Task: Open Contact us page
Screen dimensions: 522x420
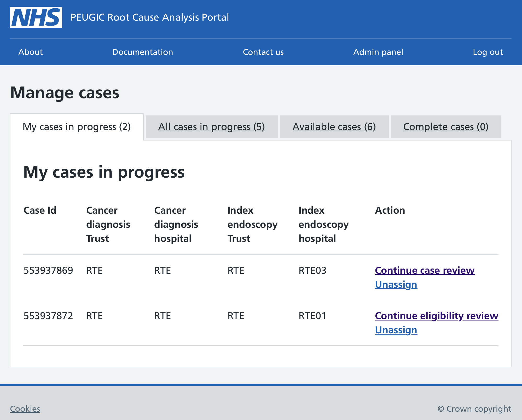Action: coord(263,52)
